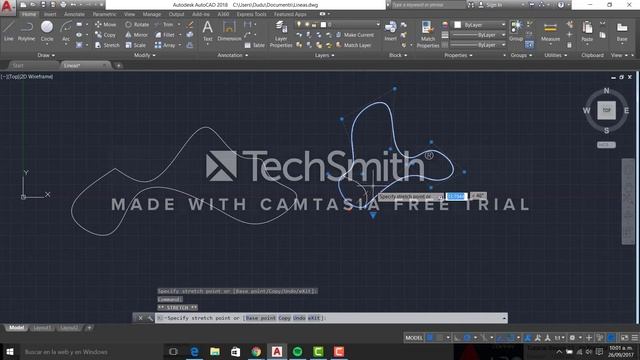The image size is (640, 360).
Task: Expand the Properties panel
Action: (458, 55)
